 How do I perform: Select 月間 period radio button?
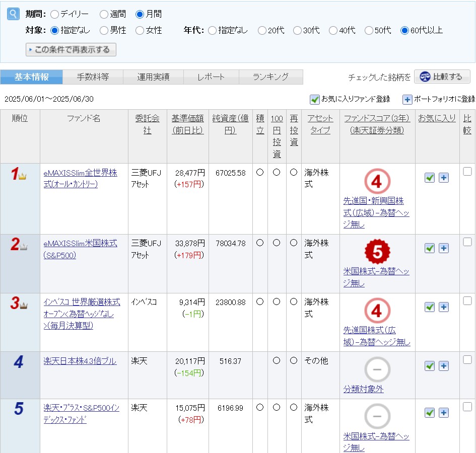[140, 14]
